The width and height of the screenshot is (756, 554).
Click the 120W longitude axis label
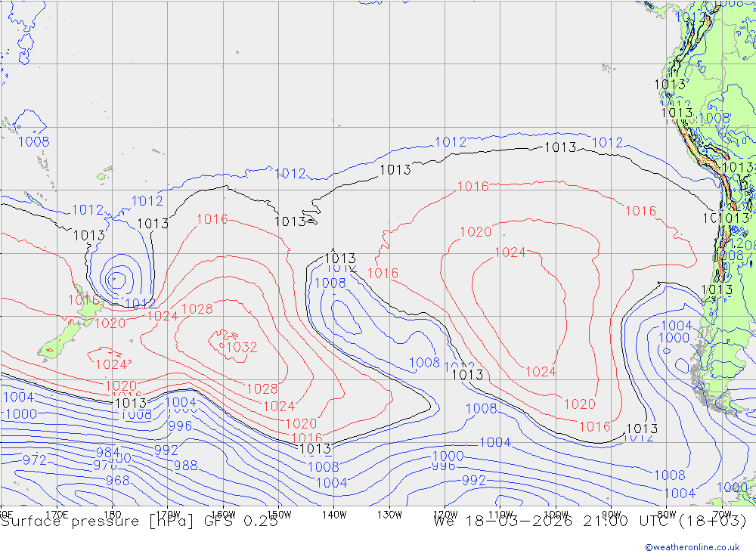point(445,515)
